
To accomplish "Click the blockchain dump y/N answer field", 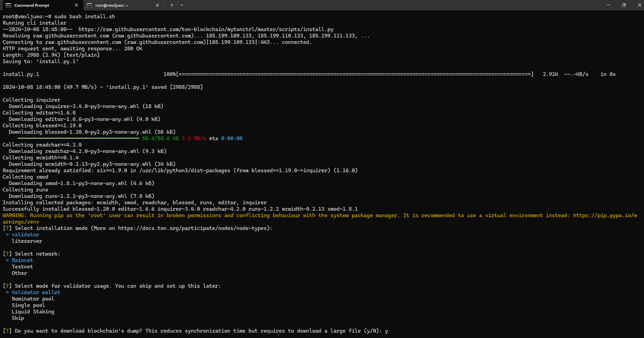I will click(x=386, y=331).
